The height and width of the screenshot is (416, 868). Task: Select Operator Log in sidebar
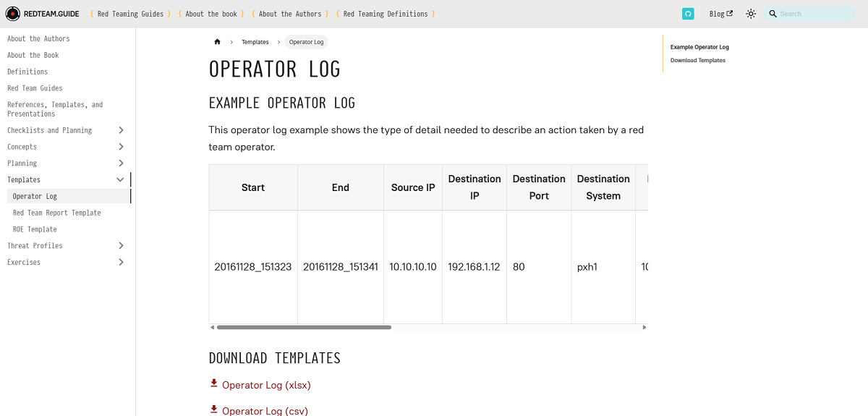click(x=69, y=196)
